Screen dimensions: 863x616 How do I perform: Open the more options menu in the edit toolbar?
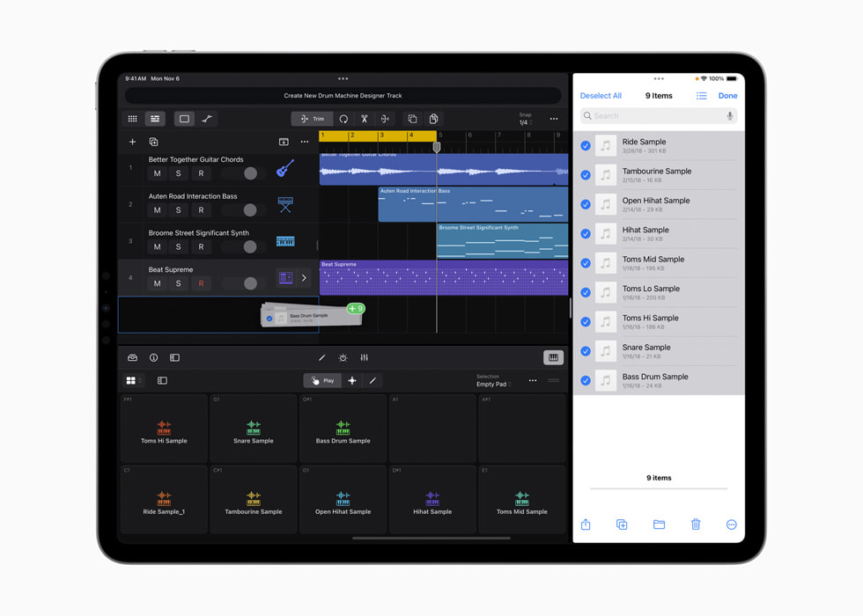553,119
